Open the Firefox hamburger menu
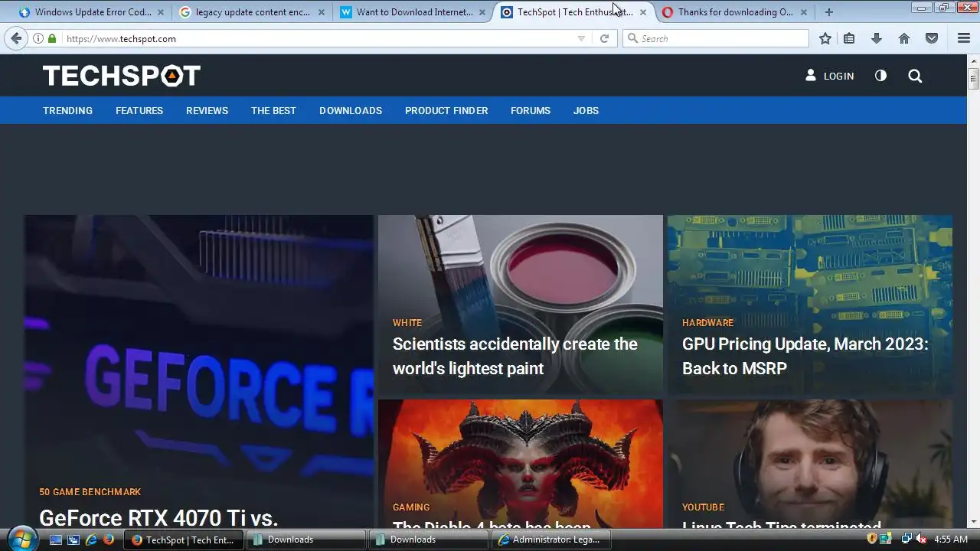Viewport: 980px width, 551px height. [964, 38]
